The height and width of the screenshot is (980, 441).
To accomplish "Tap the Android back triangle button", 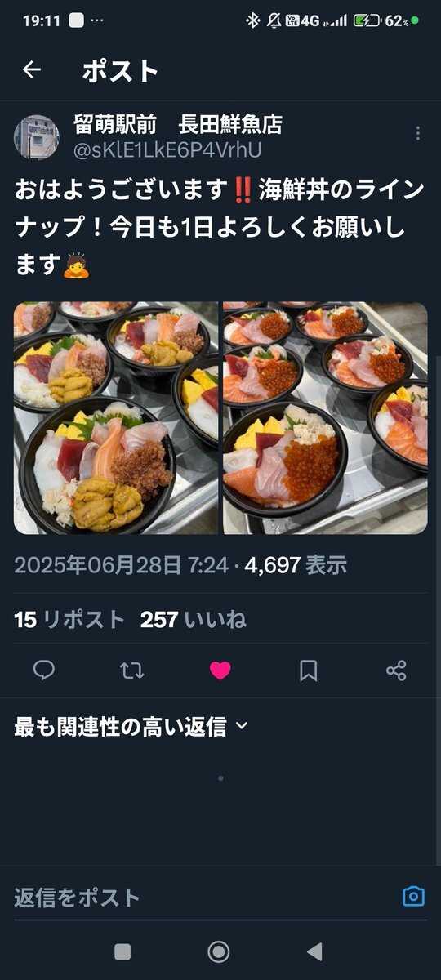I will click(x=314, y=951).
